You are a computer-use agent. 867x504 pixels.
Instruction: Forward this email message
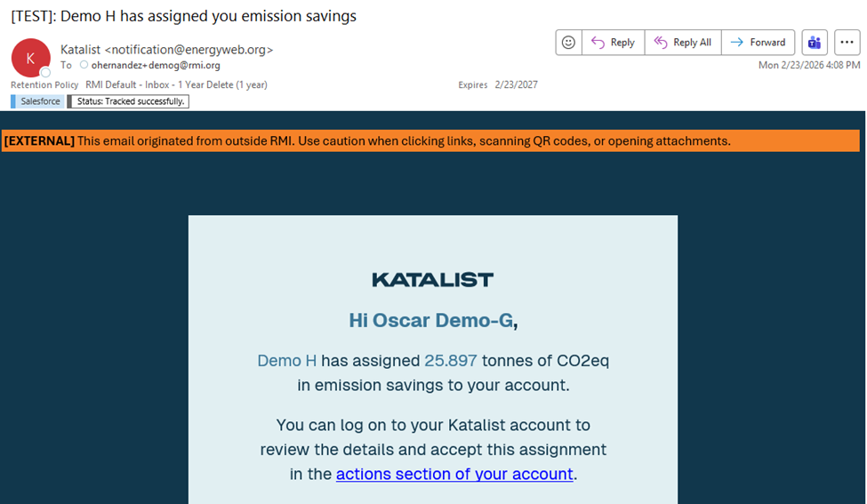pos(758,43)
